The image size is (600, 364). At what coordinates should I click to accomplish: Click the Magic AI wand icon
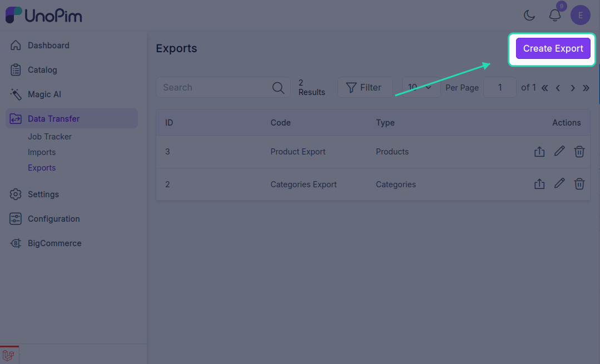pos(16,94)
